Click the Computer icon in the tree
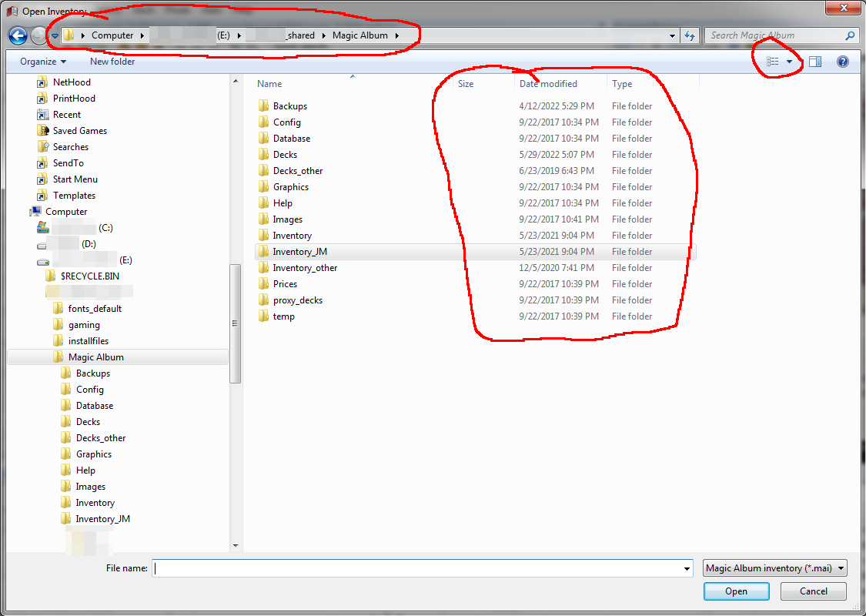 click(35, 211)
